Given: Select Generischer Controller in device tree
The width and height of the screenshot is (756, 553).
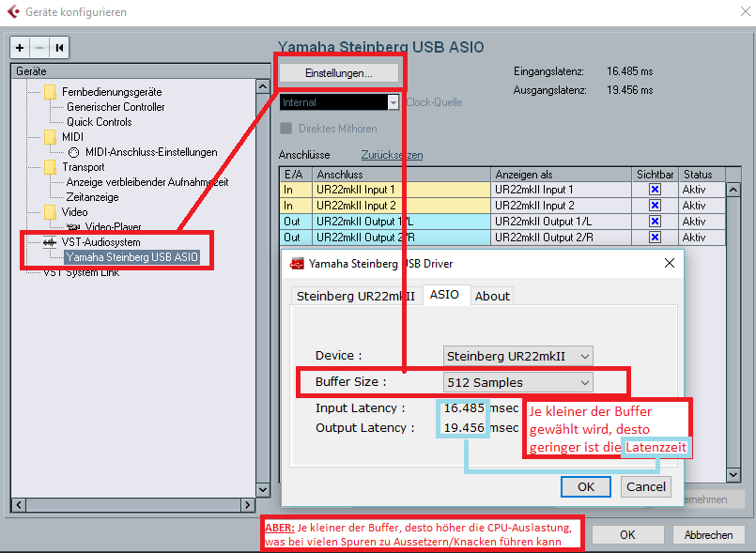Looking at the screenshot, I should 116,107.
